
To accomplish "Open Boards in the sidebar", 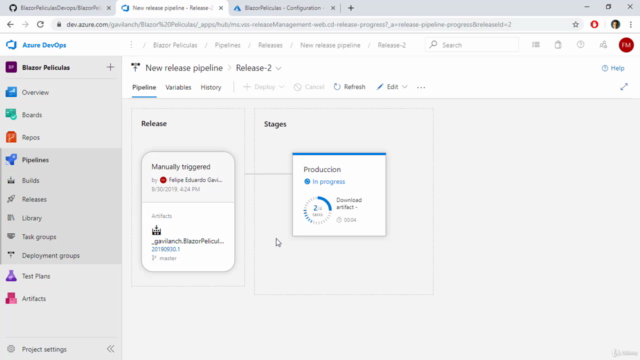I will click(32, 115).
